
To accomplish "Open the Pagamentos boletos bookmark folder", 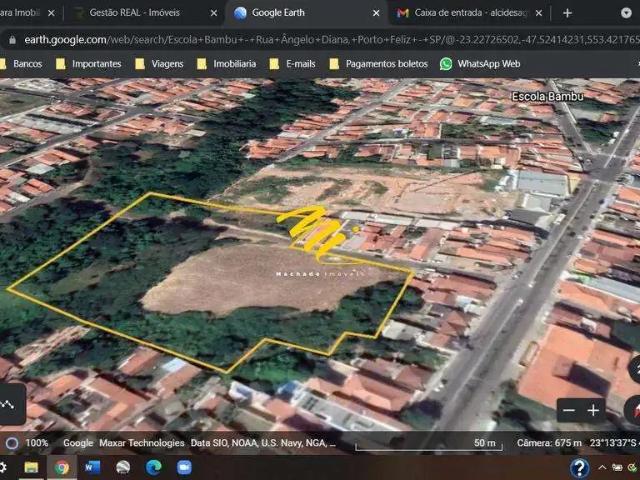I will [x=378, y=64].
